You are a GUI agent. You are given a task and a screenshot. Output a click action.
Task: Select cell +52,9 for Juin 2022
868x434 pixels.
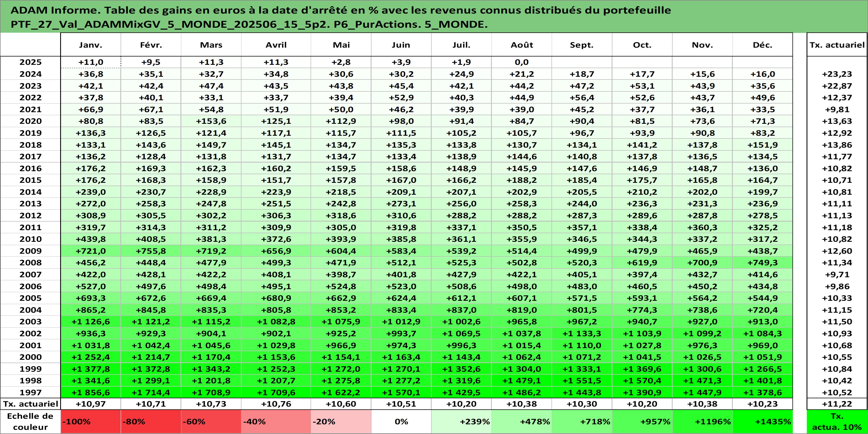point(401,98)
